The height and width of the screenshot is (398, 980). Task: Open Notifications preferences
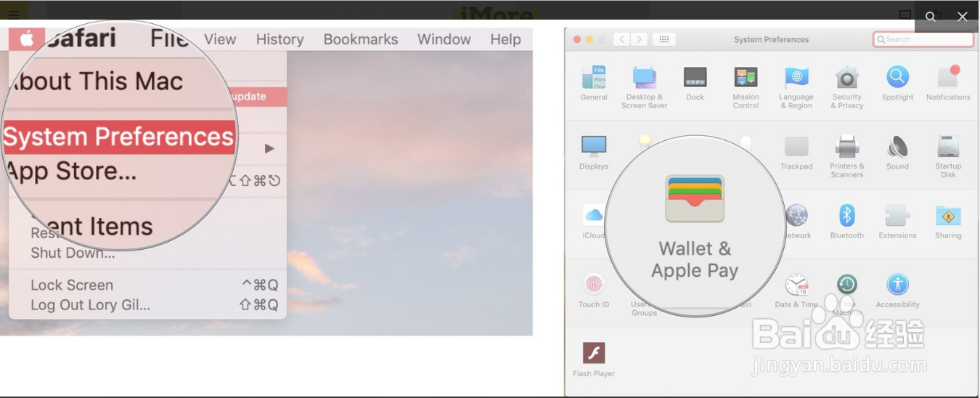click(948, 83)
